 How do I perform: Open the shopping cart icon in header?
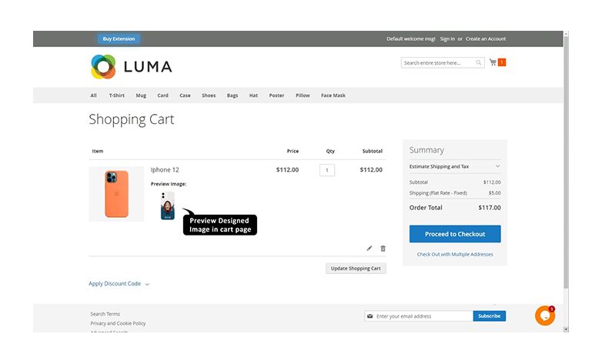[493, 62]
